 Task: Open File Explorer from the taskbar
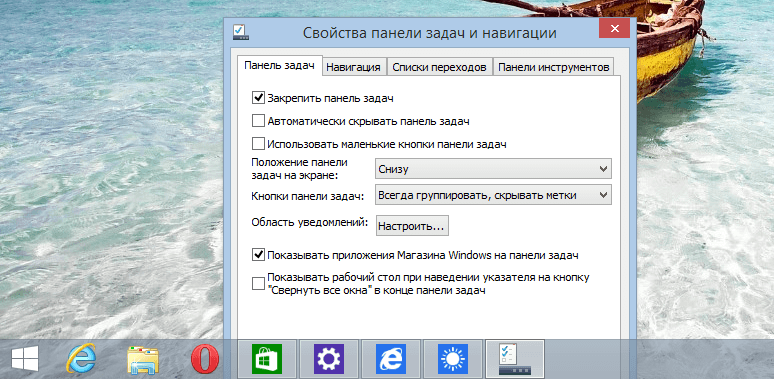point(143,359)
